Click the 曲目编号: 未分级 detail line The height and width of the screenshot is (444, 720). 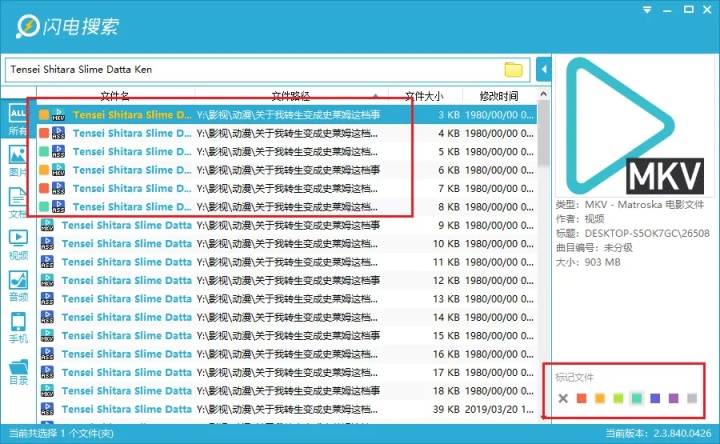coord(594,247)
